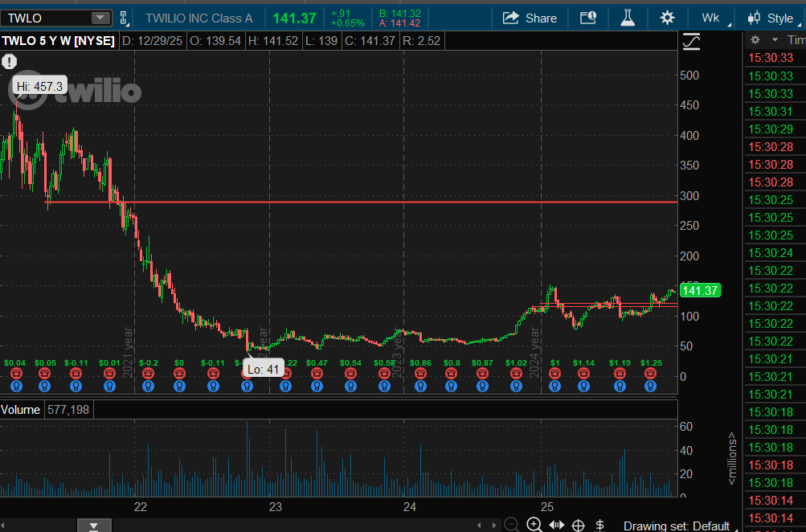Click the Volume value 577,198
This screenshot has width=806, height=532.
(x=68, y=410)
